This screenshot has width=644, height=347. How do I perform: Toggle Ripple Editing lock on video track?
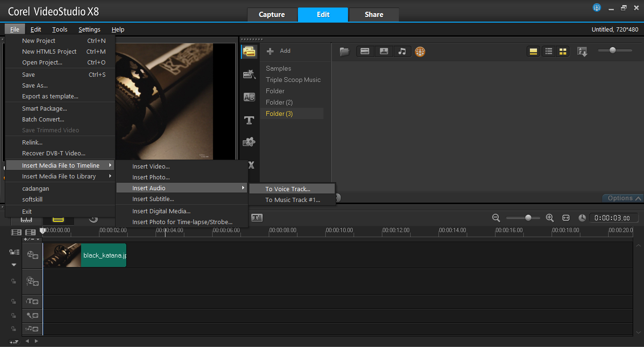click(14, 252)
